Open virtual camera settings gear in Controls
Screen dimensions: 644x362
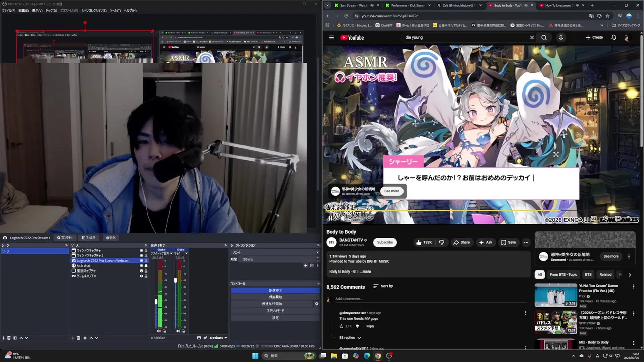pyautogui.click(x=316, y=304)
